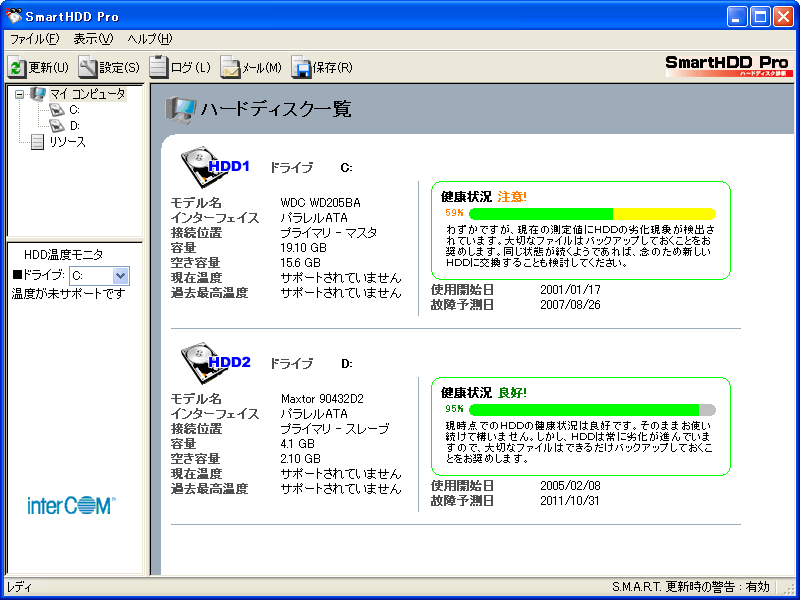Click the メール(M) envelope icon

(230, 68)
